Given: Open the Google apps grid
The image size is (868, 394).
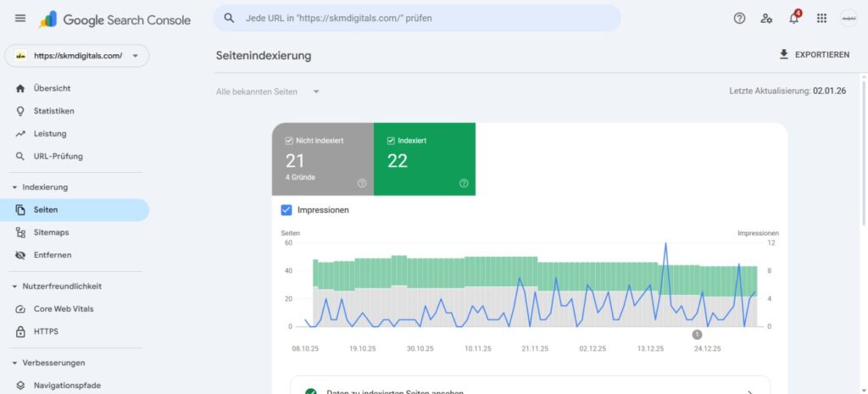Looking at the screenshot, I should tap(822, 19).
